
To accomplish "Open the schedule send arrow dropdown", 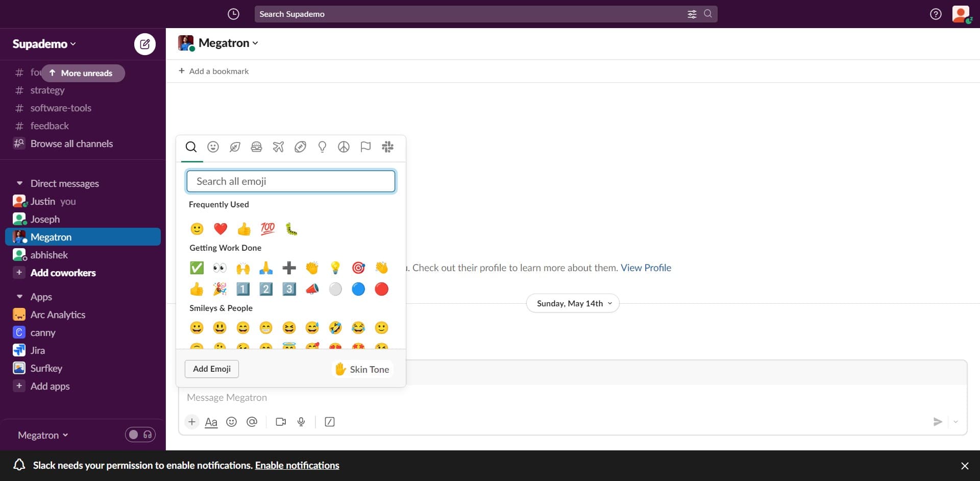I will pos(955,422).
